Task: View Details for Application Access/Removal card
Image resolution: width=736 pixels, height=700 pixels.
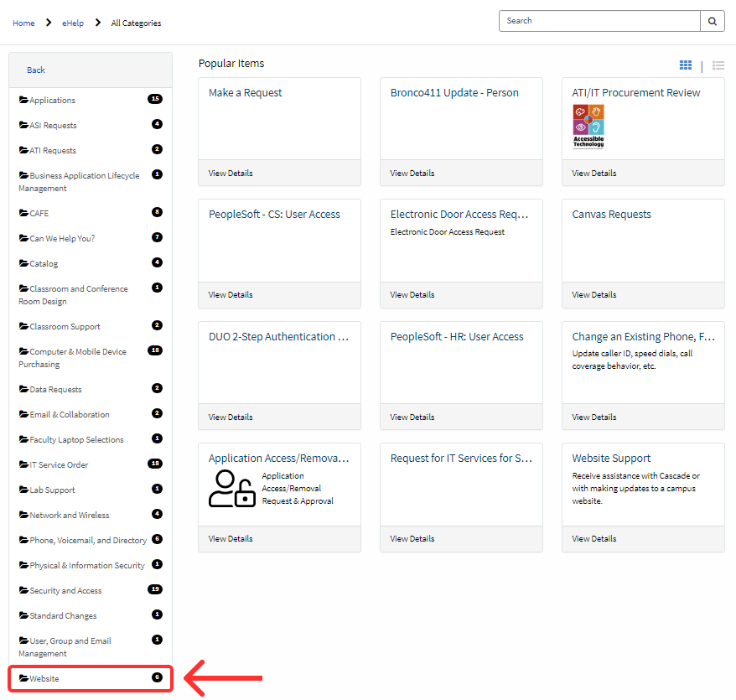Action: tap(231, 538)
